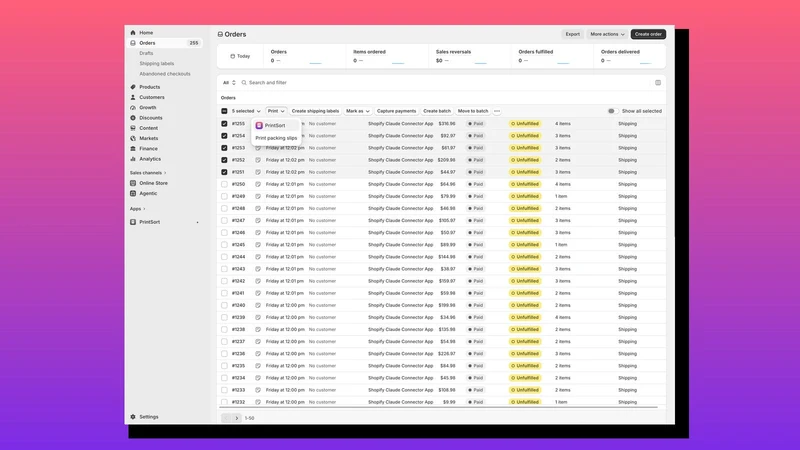Click the Capture payments button
Image resolution: width=800 pixels, height=450 pixels.
click(396, 111)
